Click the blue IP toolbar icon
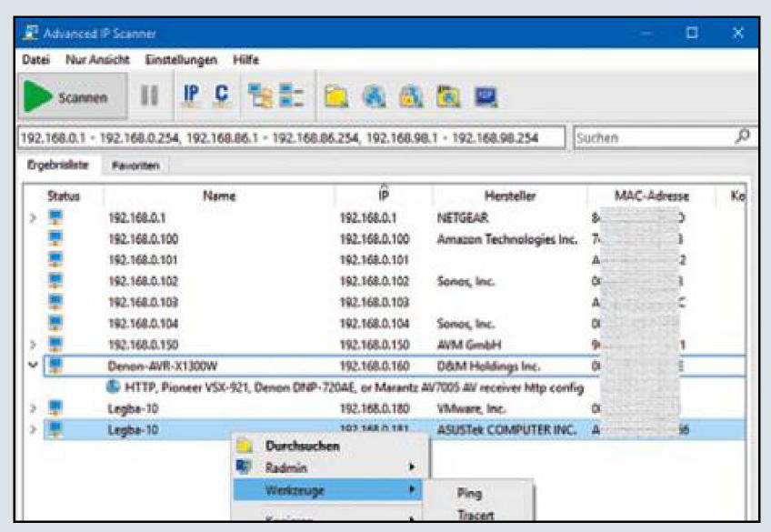The width and height of the screenshot is (771, 532). [191, 95]
